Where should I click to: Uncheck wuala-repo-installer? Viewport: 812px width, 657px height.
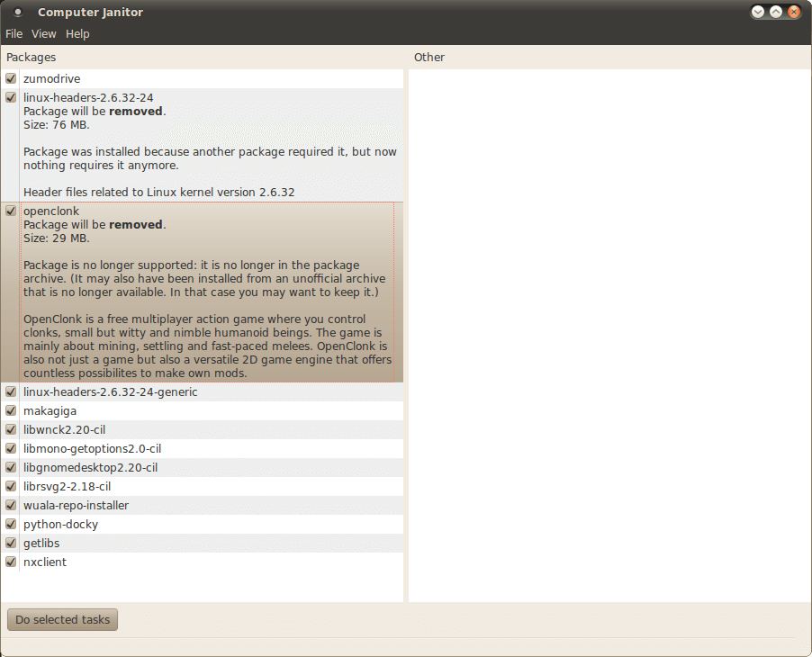[x=10, y=505]
